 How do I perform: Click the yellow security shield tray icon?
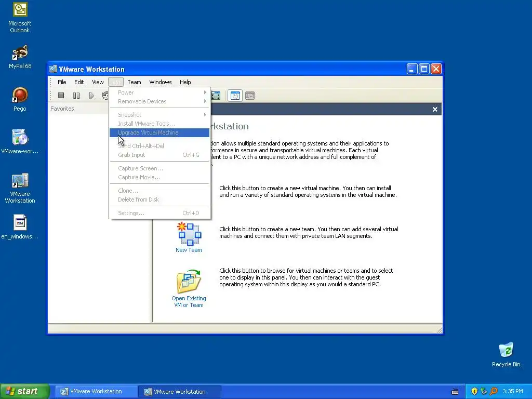click(x=474, y=392)
